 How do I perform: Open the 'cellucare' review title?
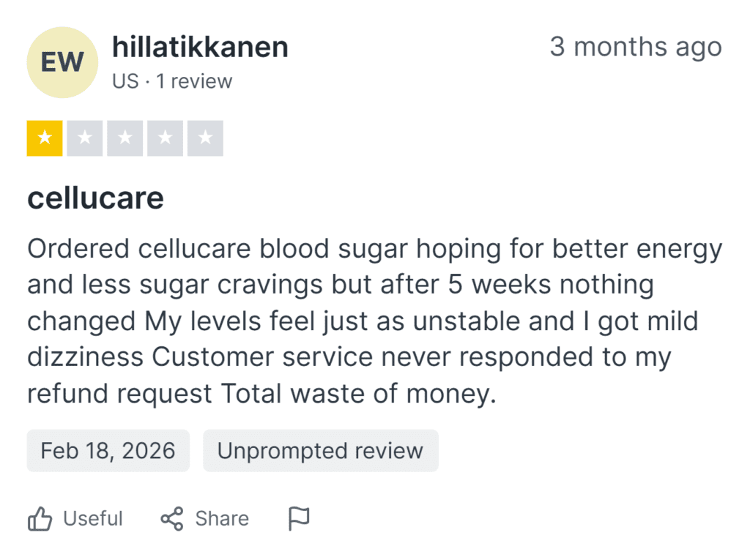pyautogui.click(x=96, y=198)
